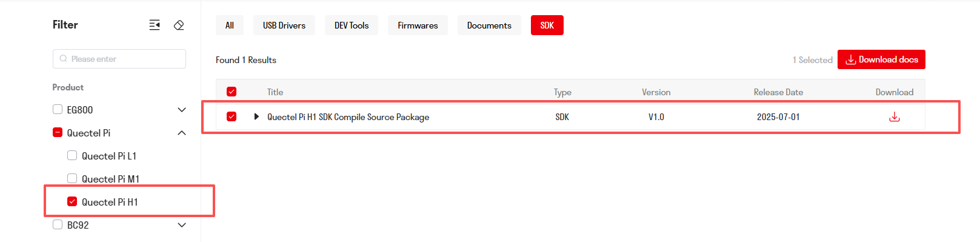Uncheck the Quectel Pi H1 checkbox
This screenshot has height=242, width=980.
coord(72,201)
